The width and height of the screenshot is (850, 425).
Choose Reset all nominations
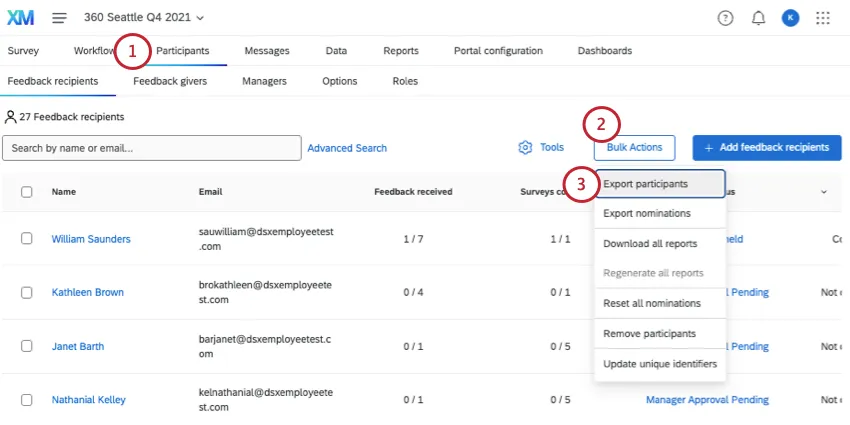(x=660, y=304)
